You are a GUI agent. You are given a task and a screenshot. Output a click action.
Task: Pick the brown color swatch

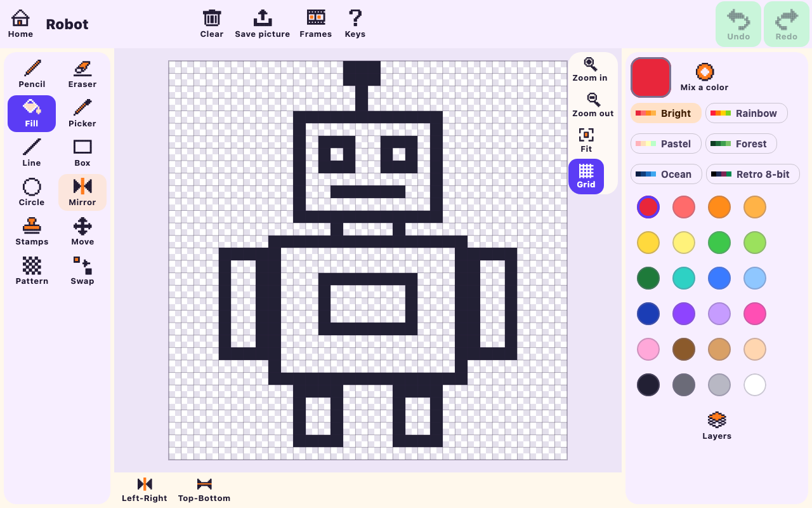(684, 349)
